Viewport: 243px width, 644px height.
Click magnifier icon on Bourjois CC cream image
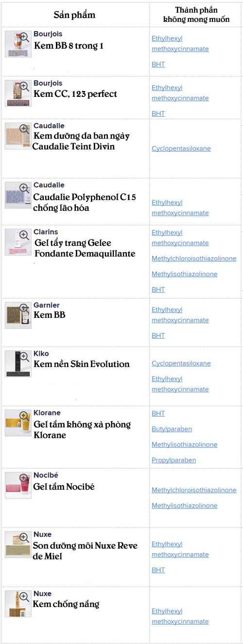[x=24, y=86]
